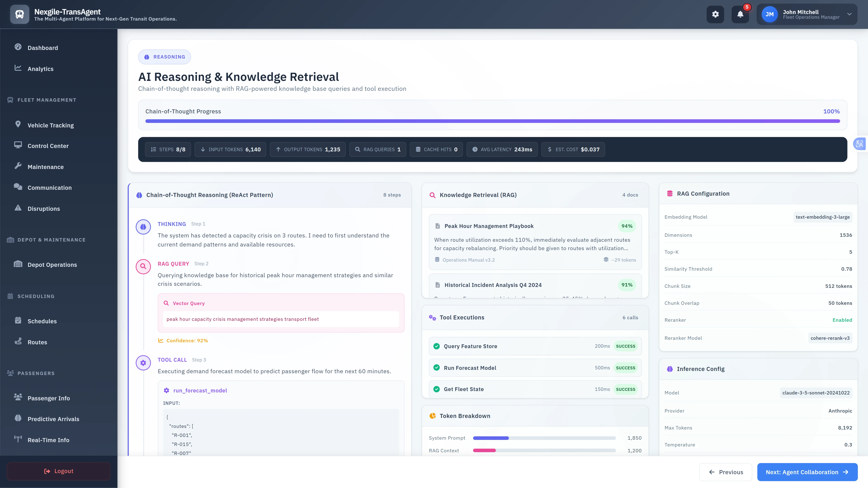This screenshot has width=868, height=488.
Task: Open the claude-3-5-sonnet model selector
Action: [x=816, y=393]
